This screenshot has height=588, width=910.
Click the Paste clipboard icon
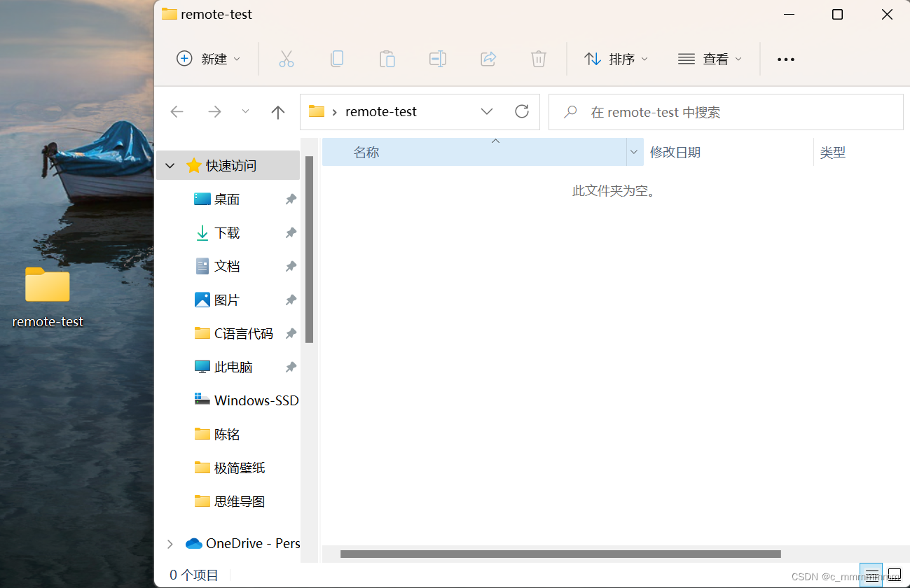pos(387,59)
